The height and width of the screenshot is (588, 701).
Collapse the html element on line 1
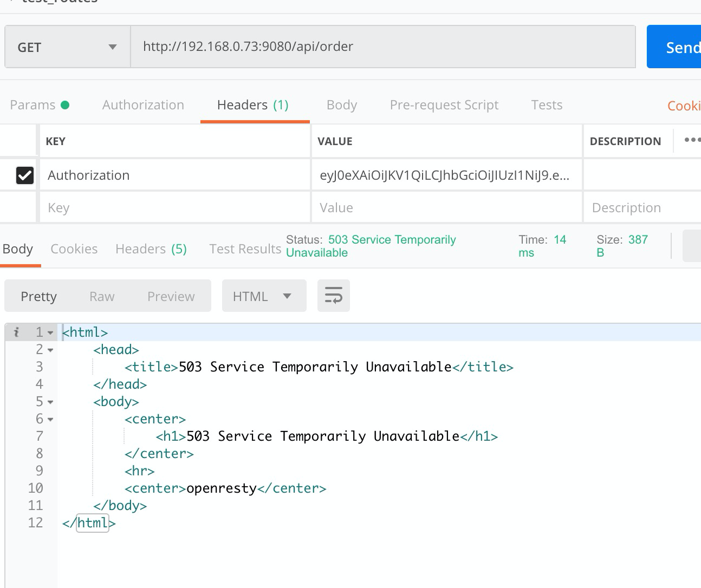click(x=50, y=332)
